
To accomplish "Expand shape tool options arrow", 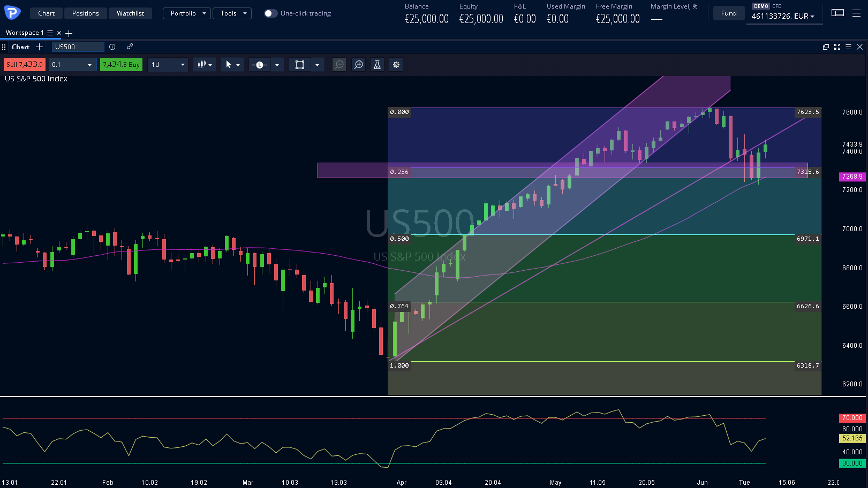I will click(x=317, y=65).
